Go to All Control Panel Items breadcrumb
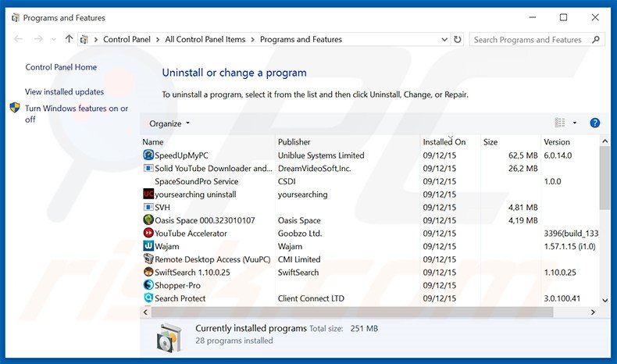Viewport: 617px width, 364px height. click(205, 39)
